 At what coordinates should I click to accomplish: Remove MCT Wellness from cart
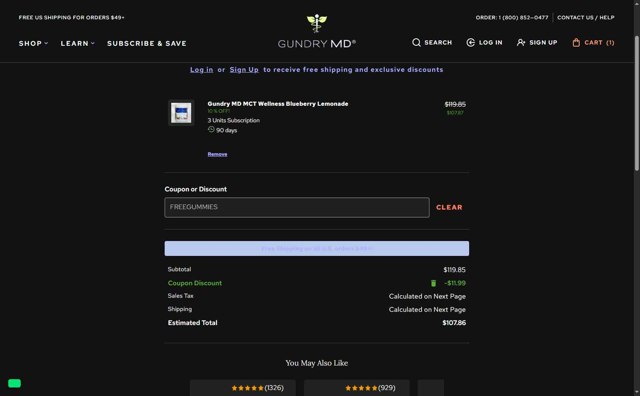(x=218, y=154)
